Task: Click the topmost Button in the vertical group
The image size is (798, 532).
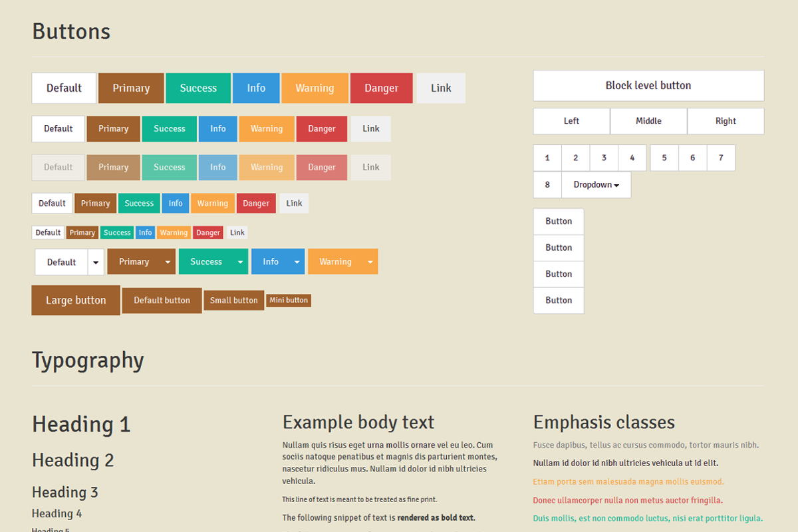Action: coord(559,221)
